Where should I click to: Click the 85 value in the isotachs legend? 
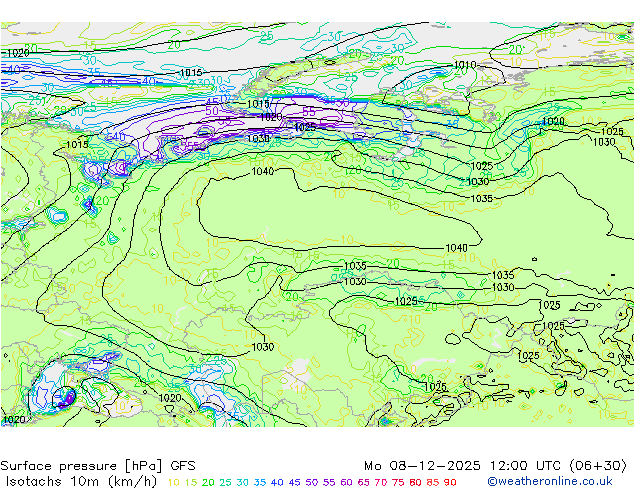(x=433, y=482)
